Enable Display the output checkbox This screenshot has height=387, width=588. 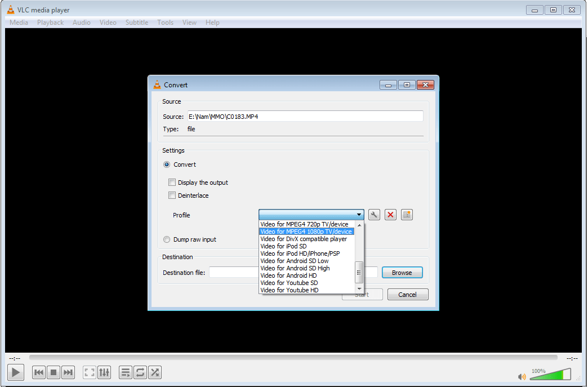point(172,183)
